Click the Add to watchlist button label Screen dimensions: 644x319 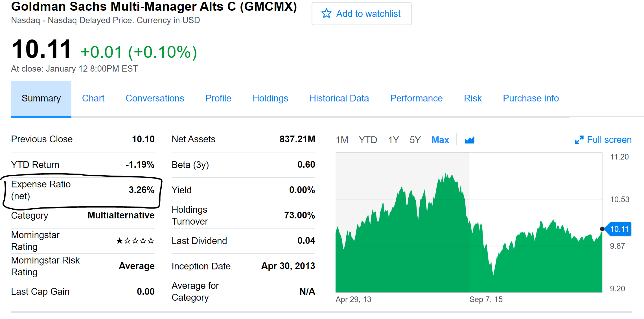[368, 14]
